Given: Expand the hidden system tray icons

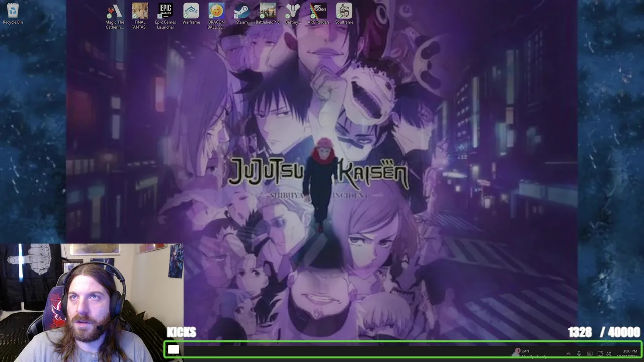Looking at the screenshot, I should tap(568, 354).
